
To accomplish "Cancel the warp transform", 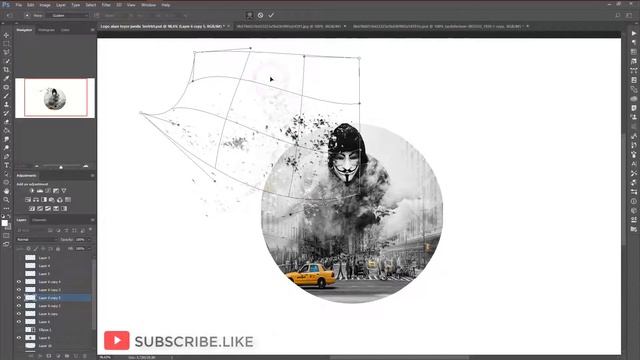I will [260, 15].
